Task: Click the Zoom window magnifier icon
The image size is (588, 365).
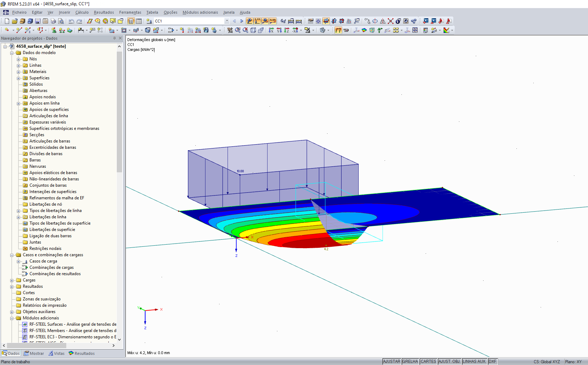Action: (238, 30)
